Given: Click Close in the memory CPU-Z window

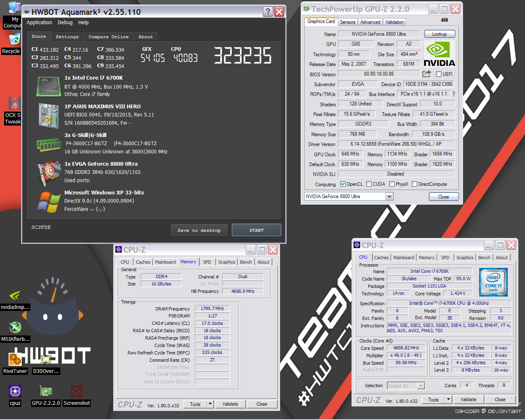Looking at the screenshot, I should click(262, 404).
